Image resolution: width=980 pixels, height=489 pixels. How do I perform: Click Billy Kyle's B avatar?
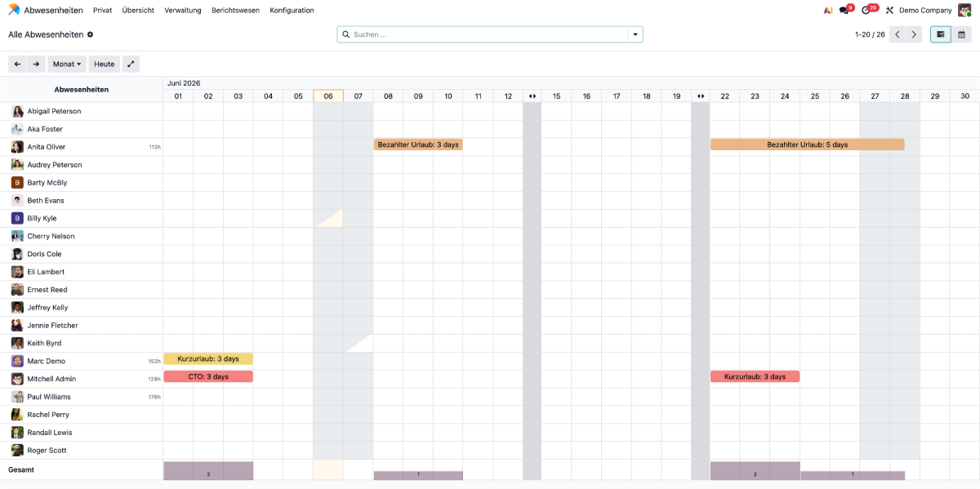coord(17,218)
